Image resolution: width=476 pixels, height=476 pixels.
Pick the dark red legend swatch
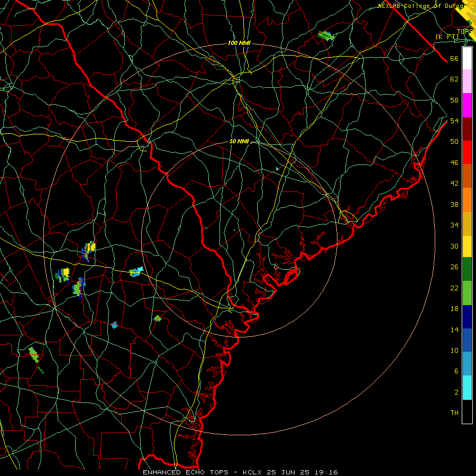point(467,129)
